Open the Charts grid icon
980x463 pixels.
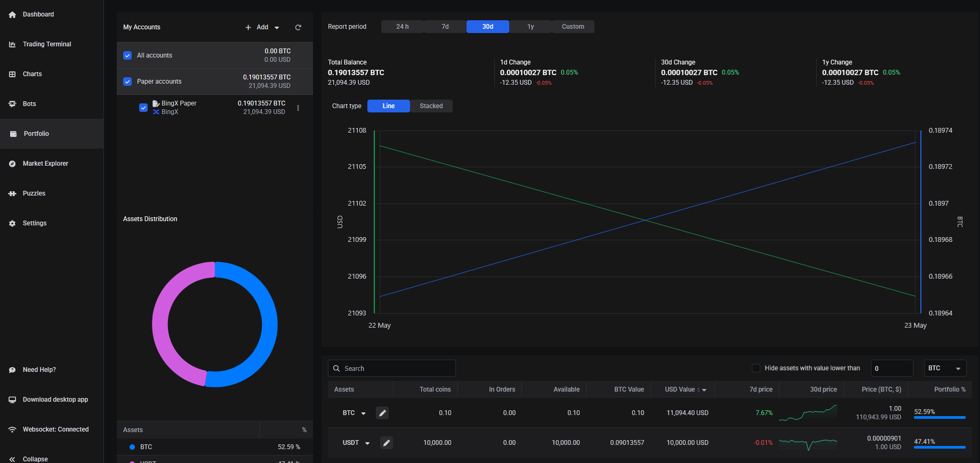coord(12,74)
